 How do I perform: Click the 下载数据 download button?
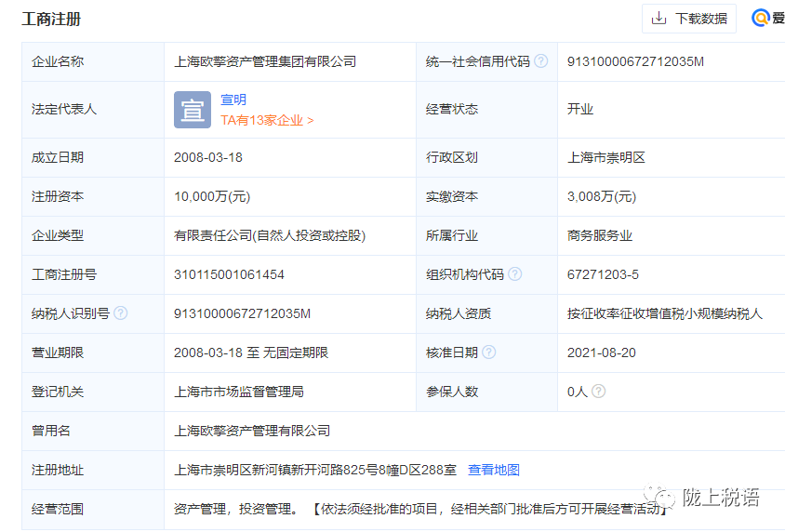(x=688, y=19)
